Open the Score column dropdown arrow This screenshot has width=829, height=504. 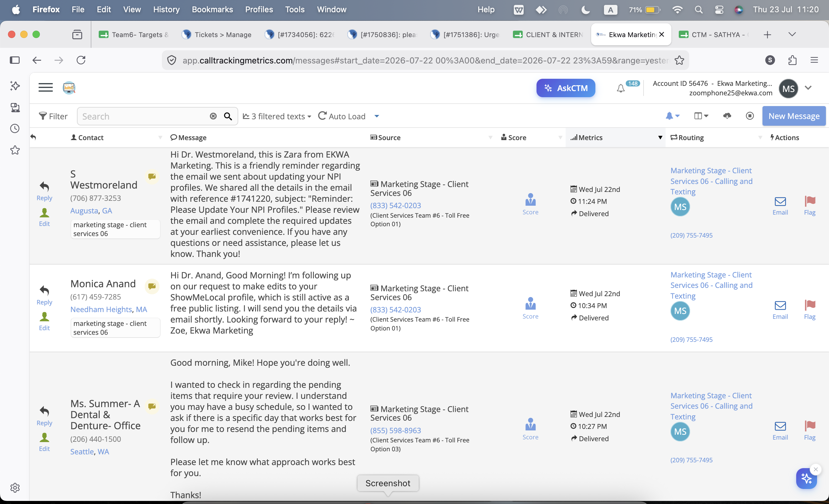[x=560, y=138]
